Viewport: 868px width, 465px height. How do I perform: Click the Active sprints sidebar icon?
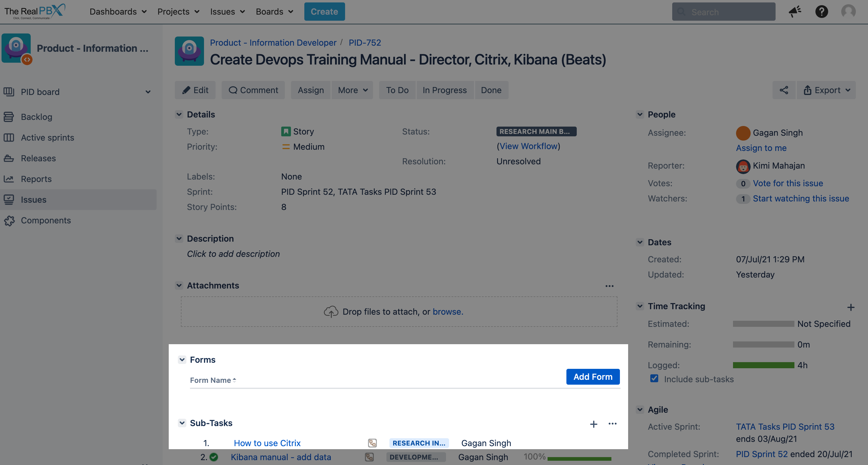pyautogui.click(x=9, y=138)
